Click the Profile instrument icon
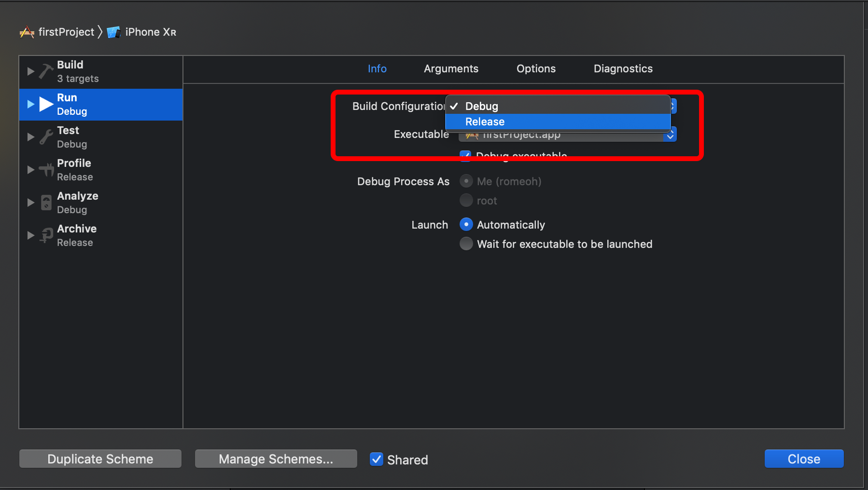 click(x=46, y=170)
